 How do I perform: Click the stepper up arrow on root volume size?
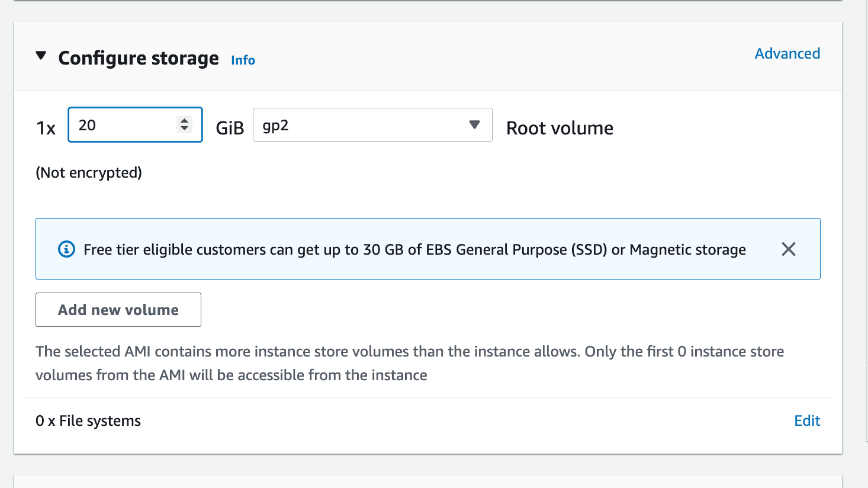(184, 120)
